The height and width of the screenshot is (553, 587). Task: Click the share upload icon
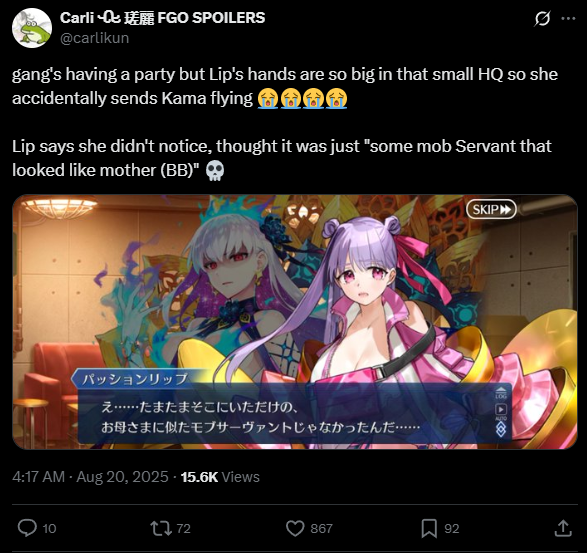563,528
